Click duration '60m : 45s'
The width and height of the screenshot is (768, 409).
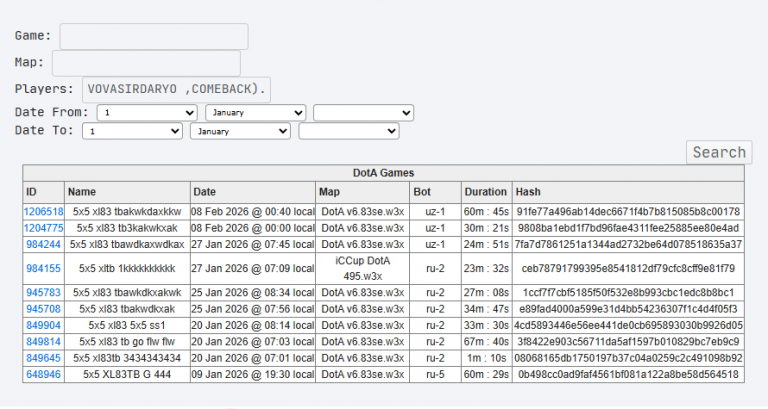tap(486, 212)
